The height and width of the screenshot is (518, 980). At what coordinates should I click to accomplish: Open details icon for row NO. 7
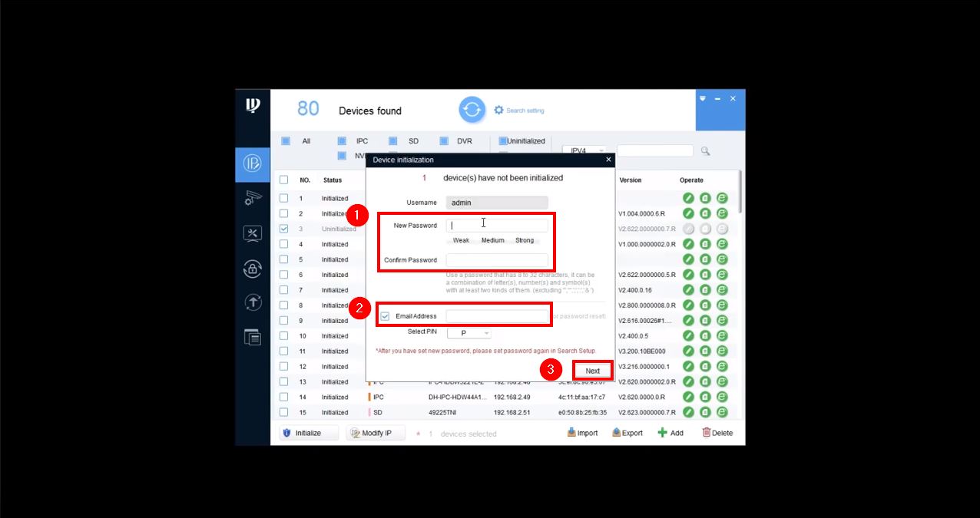point(705,290)
